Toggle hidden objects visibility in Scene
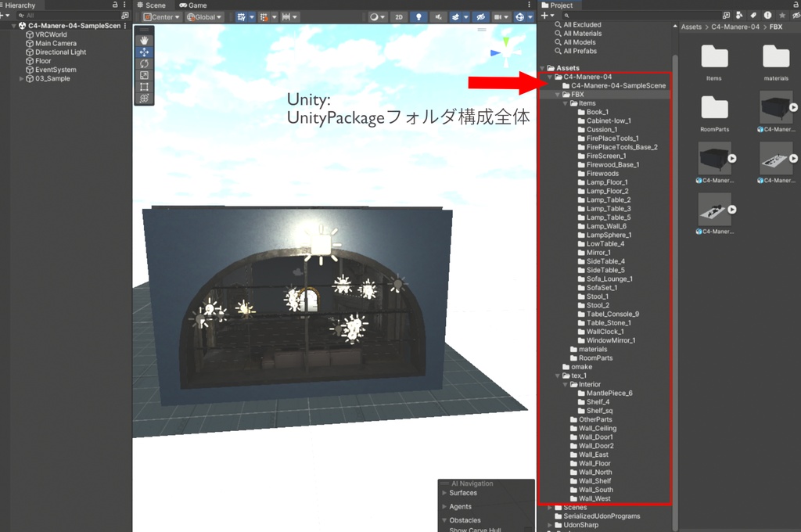This screenshot has width=801, height=532. [480, 17]
